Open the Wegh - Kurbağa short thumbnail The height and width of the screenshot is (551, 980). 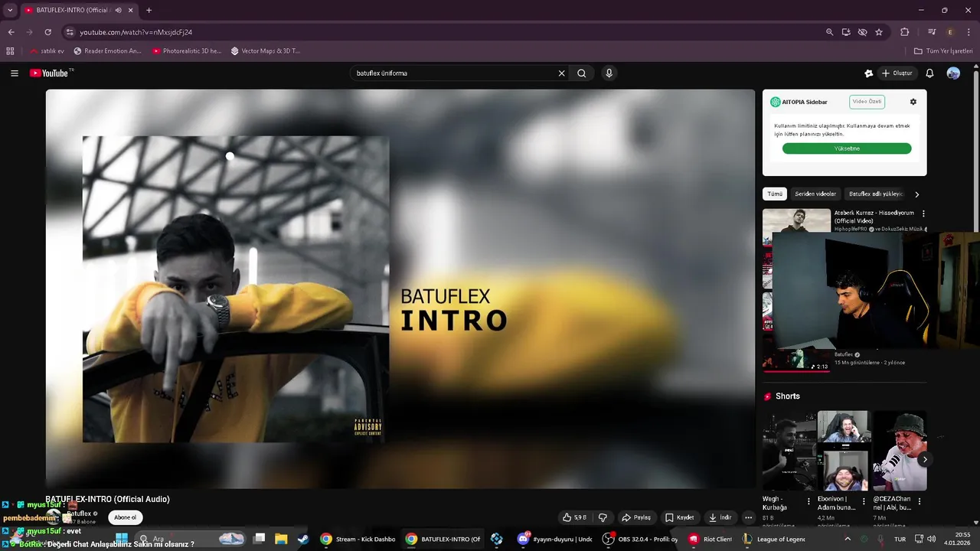click(789, 451)
